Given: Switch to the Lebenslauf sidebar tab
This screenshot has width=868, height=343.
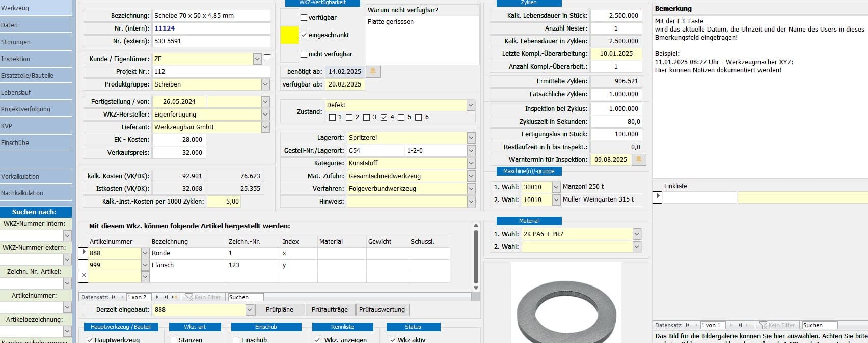Looking at the screenshot, I should tap(36, 92).
